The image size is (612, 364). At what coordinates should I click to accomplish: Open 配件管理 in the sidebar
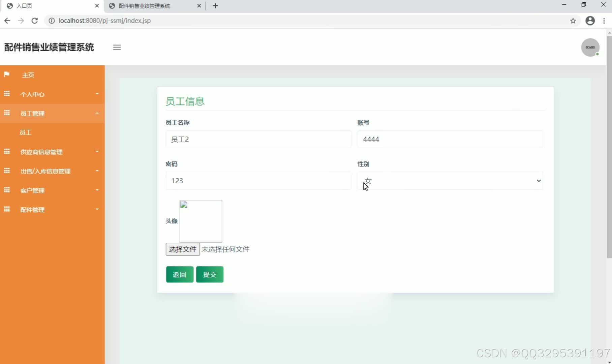click(52, 209)
